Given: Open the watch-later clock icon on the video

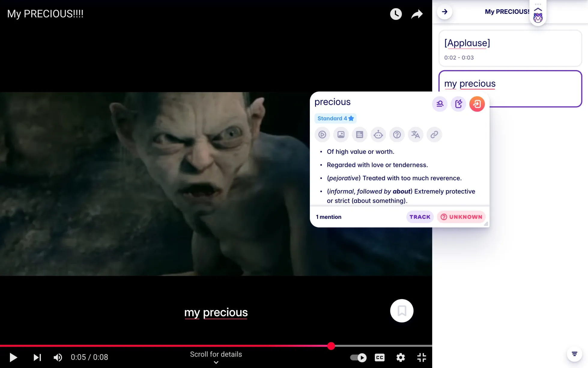Looking at the screenshot, I should pos(396,14).
